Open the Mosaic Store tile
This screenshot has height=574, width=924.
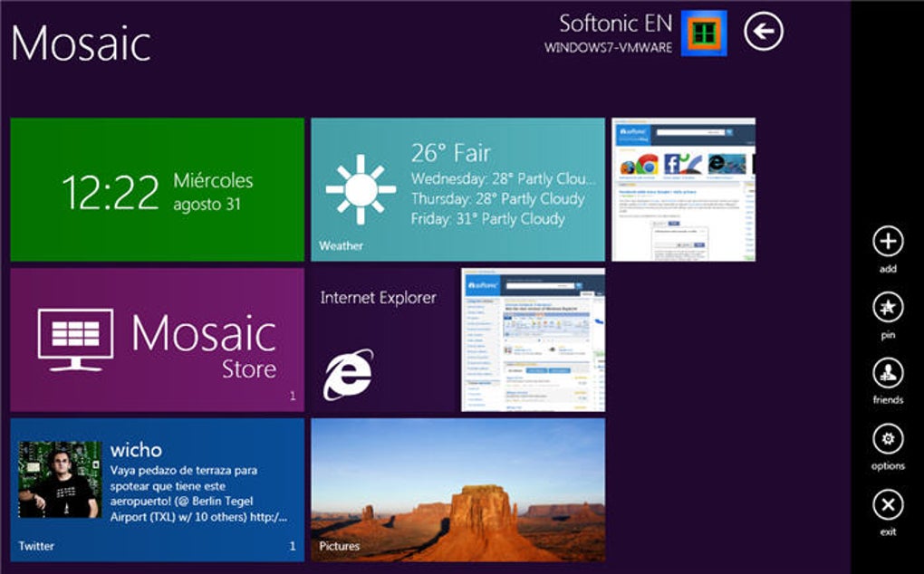click(158, 340)
